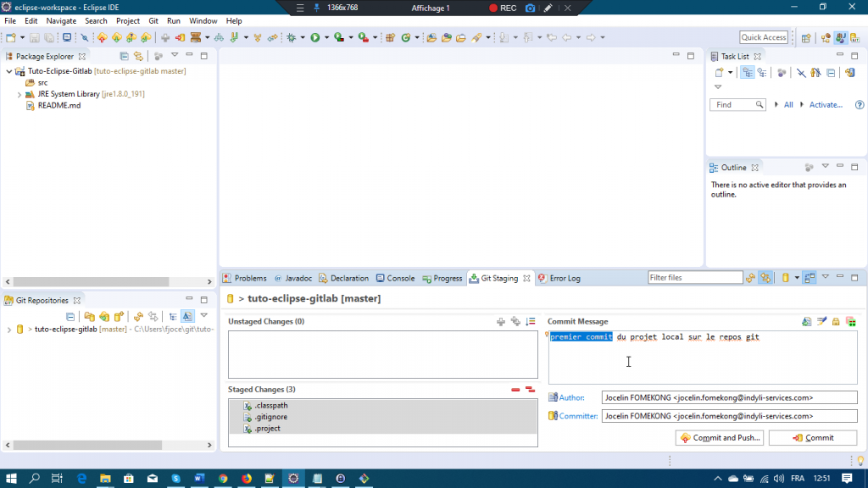Open the Javadoc tab
The height and width of the screenshot is (488, 868).
pos(292,278)
